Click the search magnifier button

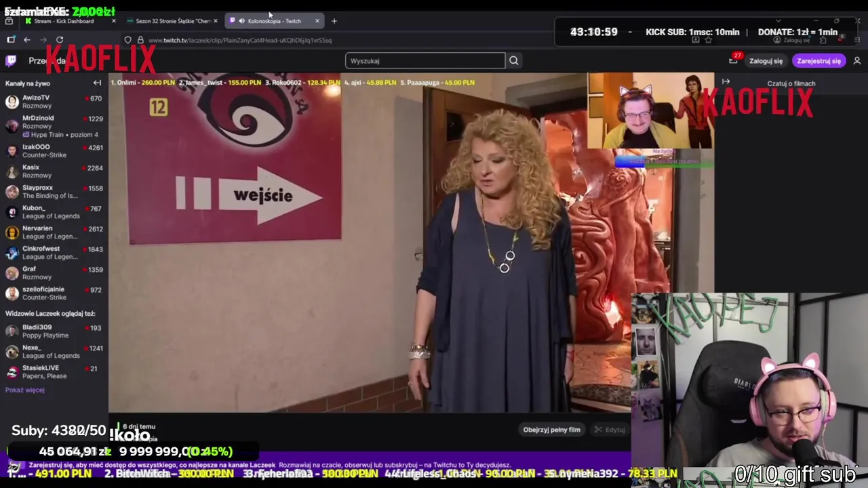(x=514, y=61)
